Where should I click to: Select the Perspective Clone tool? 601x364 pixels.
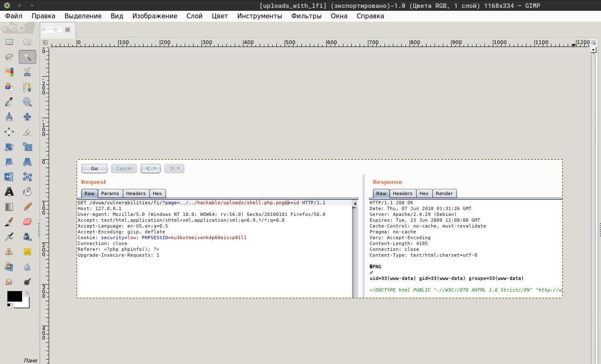point(9,267)
